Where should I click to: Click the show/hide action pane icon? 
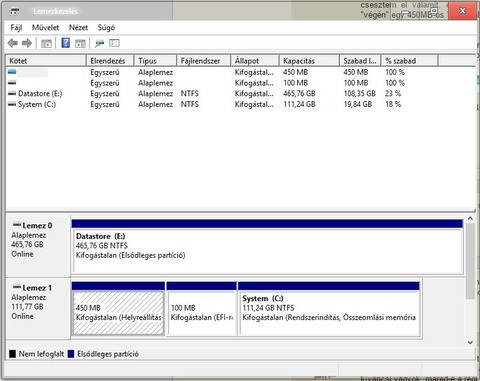[80, 43]
